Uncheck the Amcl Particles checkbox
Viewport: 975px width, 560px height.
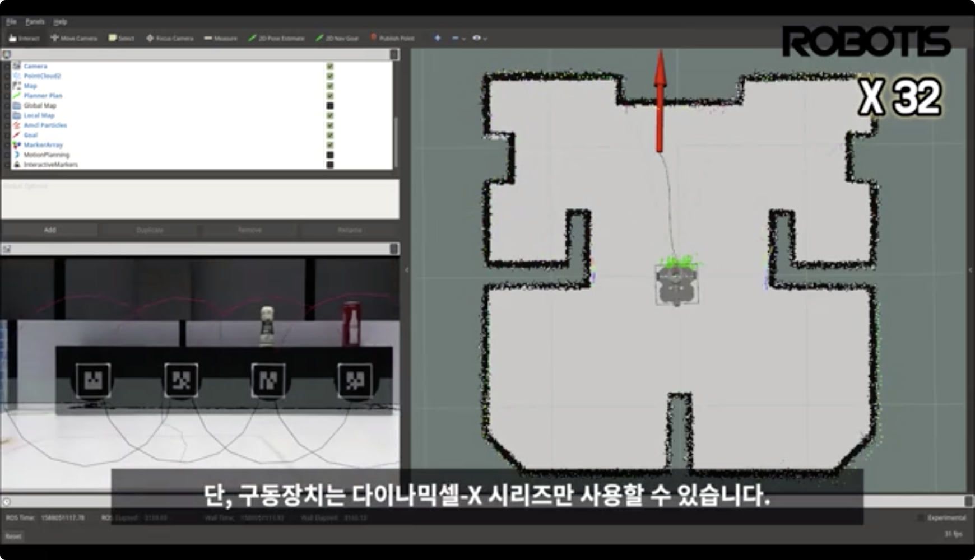pos(330,125)
